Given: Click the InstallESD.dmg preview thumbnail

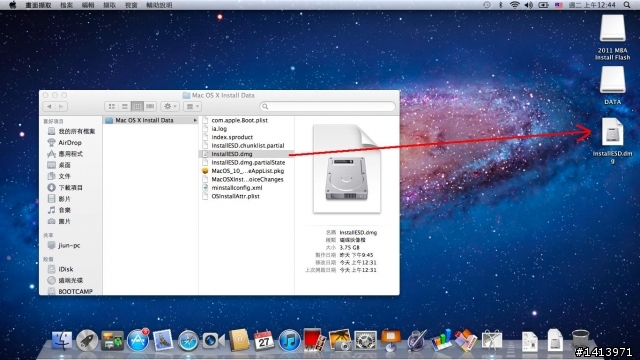Looking at the screenshot, I should point(347,169).
